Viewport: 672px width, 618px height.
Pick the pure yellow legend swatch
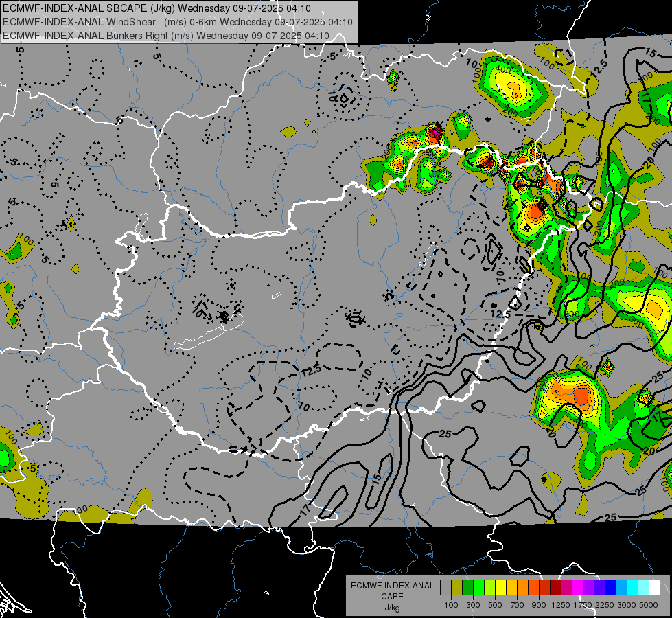(x=500, y=588)
